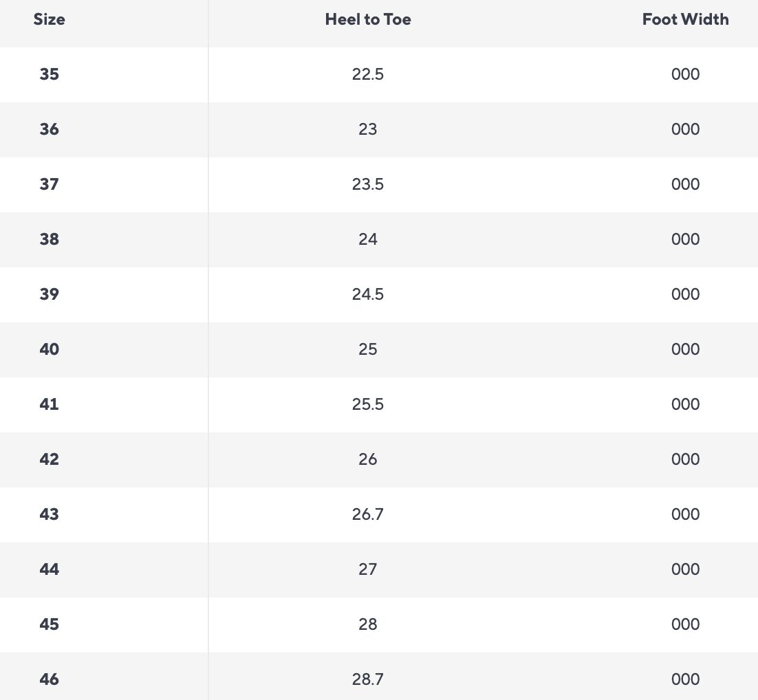Click the foot width value for size 39
The image size is (758, 700).
[x=685, y=294]
